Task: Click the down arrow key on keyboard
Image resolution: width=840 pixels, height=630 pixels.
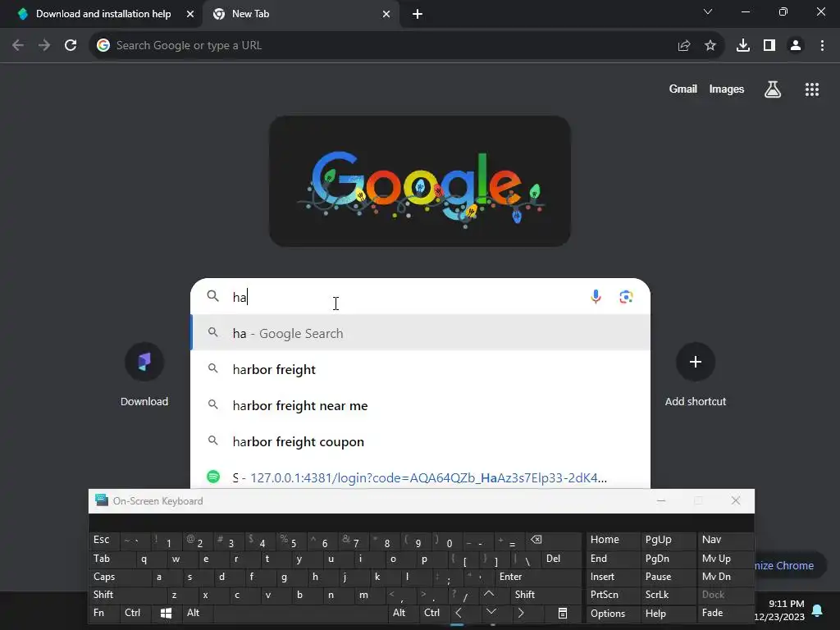Action: point(491,612)
